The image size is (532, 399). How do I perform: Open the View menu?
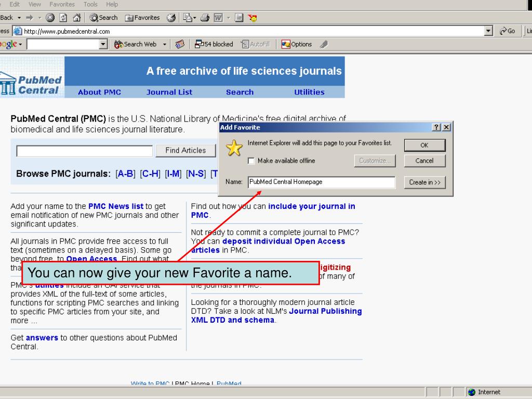pyautogui.click(x=35, y=4)
